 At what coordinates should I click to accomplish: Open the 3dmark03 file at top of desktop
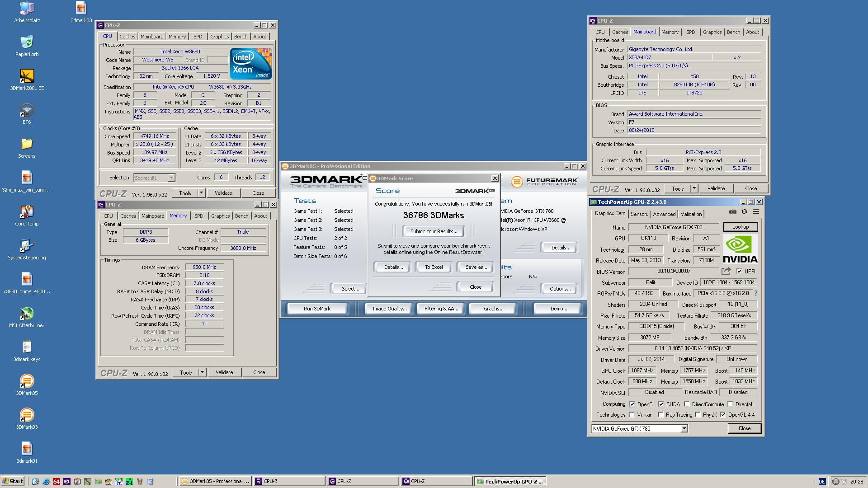click(x=81, y=12)
